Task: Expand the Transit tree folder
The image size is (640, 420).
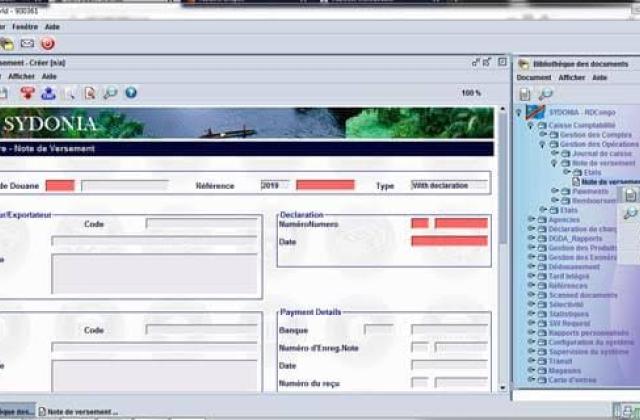Action: pyautogui.click(x=531, y=361)
